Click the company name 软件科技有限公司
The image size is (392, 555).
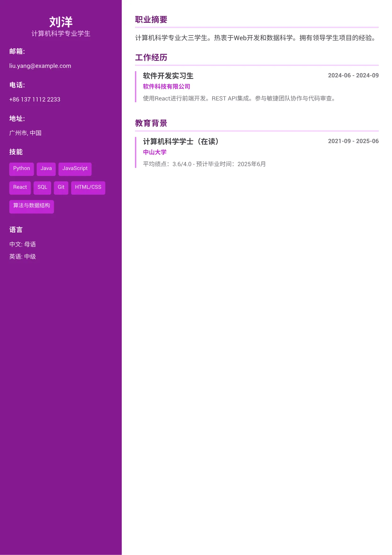167,87
